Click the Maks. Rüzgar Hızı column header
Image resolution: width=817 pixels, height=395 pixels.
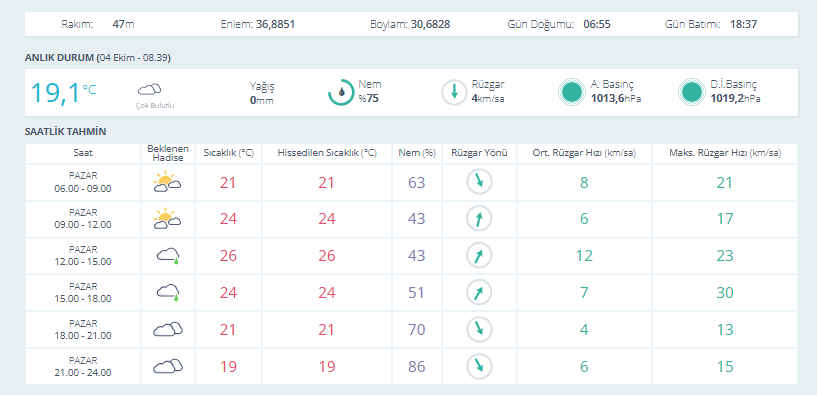pyautogui.click(x=725, y=153)
